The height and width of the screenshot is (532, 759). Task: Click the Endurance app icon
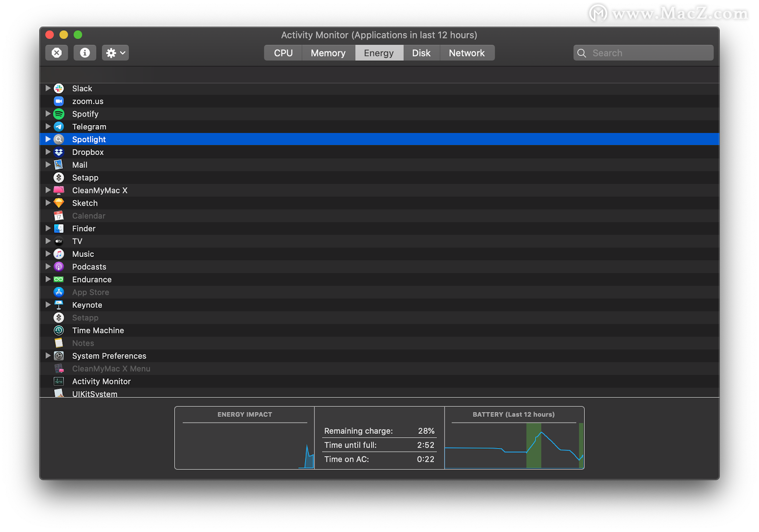(59, 280)
